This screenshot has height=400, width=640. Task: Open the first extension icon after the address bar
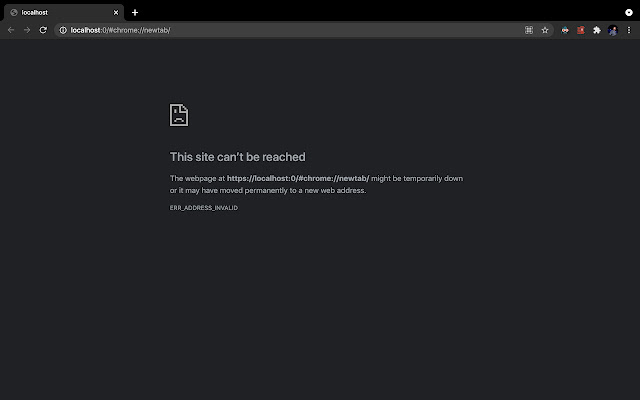click(x=565, y=30)
